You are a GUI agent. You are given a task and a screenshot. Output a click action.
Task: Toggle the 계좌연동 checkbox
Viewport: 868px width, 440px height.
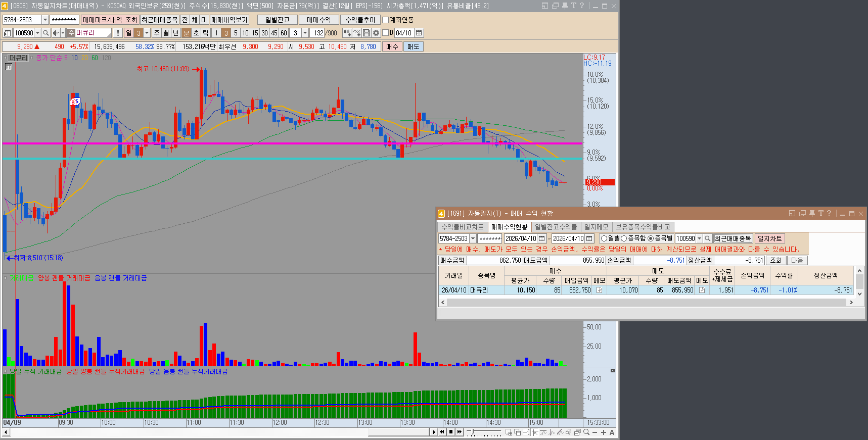tap(386, 20)
